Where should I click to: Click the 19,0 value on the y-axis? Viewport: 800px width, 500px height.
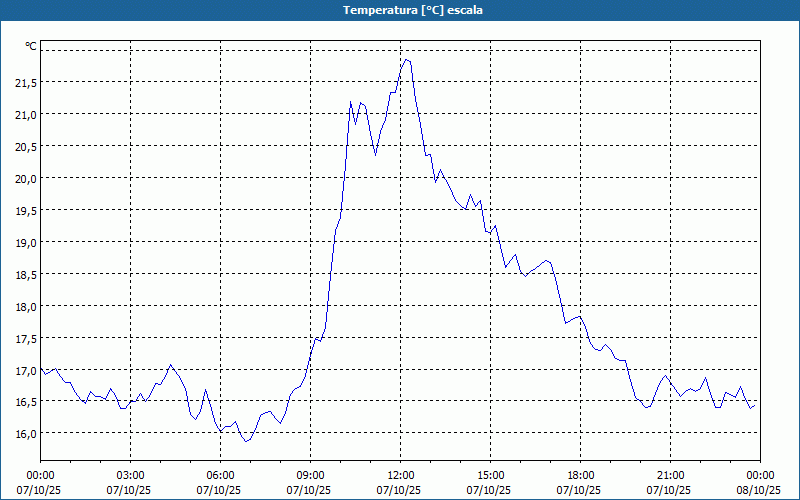click(x=25, y=242)
